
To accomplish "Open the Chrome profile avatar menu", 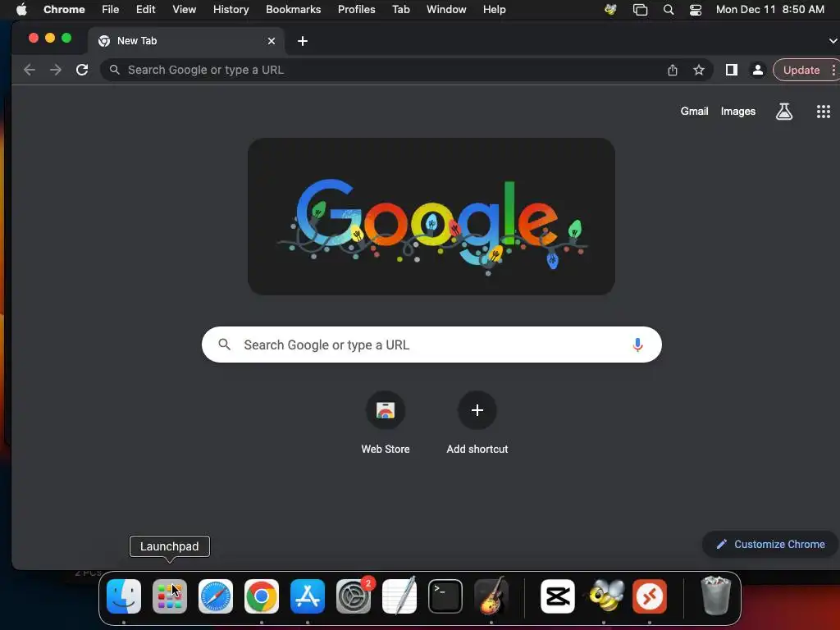I will (757, 70).
